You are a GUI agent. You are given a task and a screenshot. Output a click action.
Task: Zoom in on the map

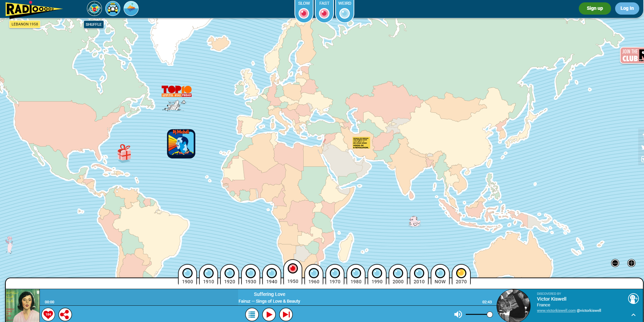click(x=631, y=263)
